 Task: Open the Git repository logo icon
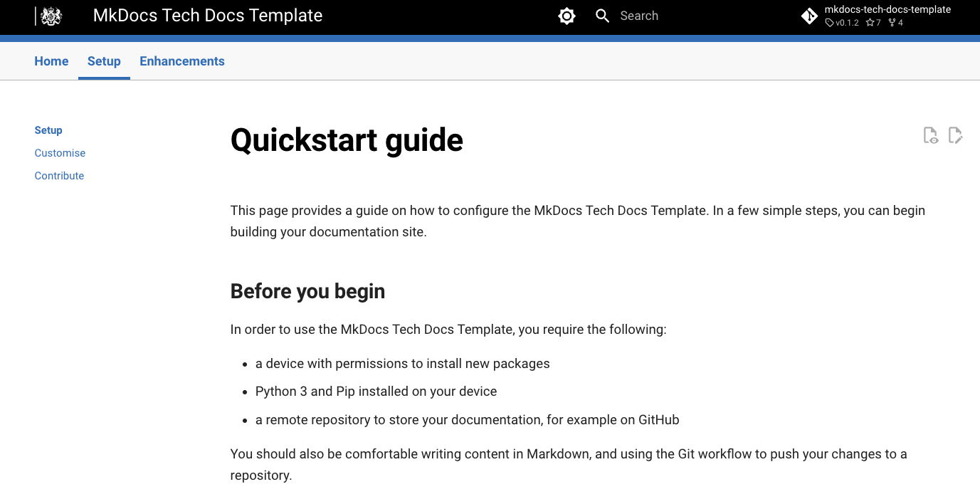809,15
